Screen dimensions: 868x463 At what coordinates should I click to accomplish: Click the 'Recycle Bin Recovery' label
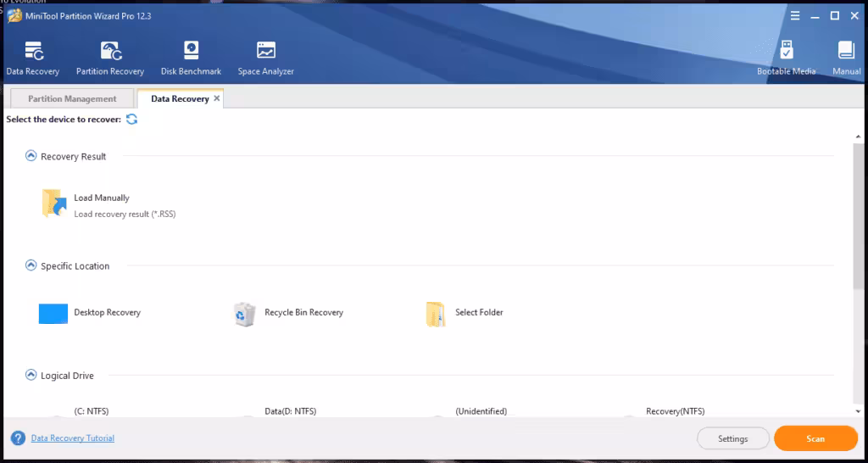[304, 312]
